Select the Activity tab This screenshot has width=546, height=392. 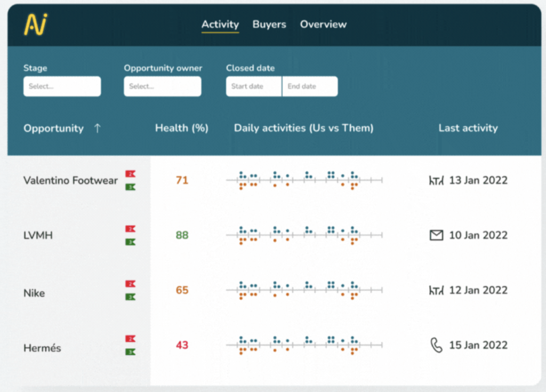(x=220, y=25)
